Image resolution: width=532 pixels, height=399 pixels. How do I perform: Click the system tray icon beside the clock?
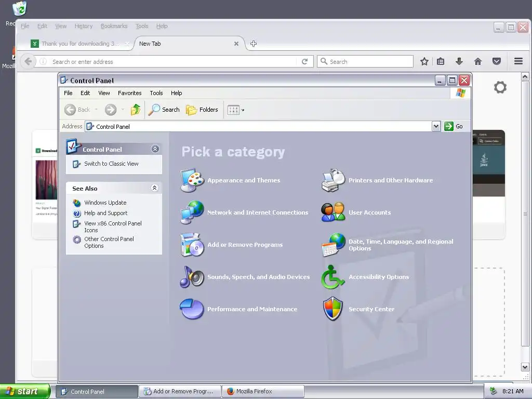(x=494, y=391)
